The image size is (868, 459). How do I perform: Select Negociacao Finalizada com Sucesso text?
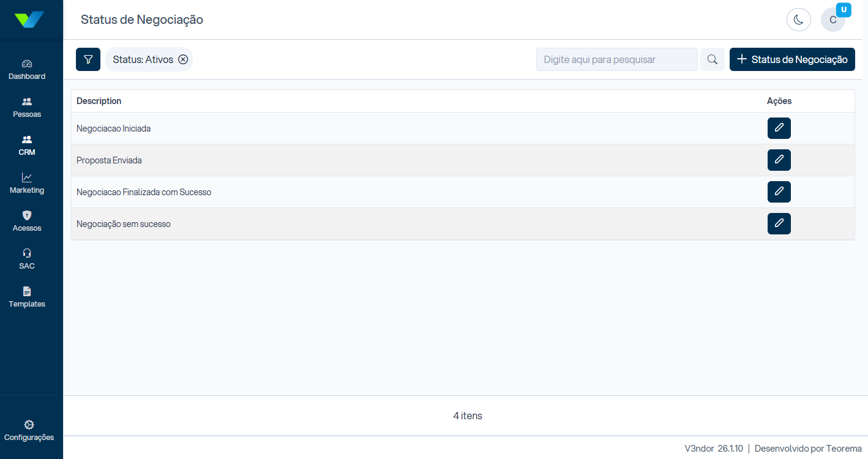pyautogui.click(x=144, y=192)
